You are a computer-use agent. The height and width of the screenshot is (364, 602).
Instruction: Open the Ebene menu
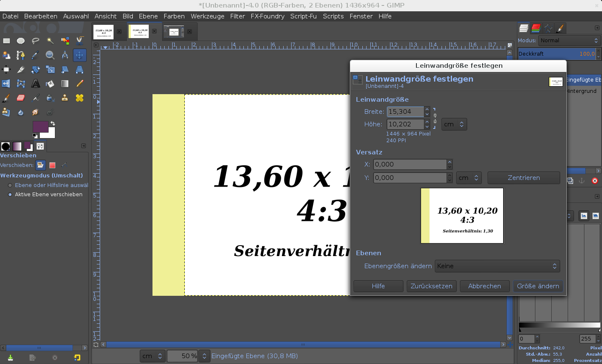148,16
